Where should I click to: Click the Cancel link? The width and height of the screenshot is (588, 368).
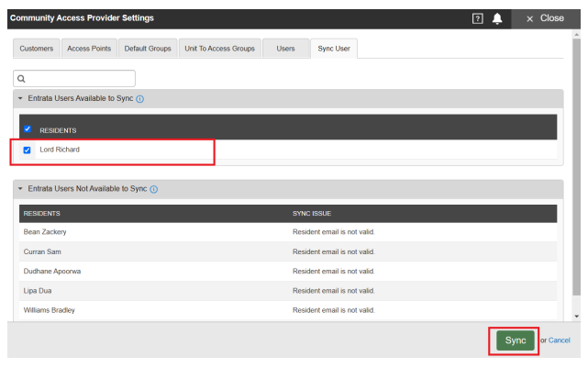560,340
